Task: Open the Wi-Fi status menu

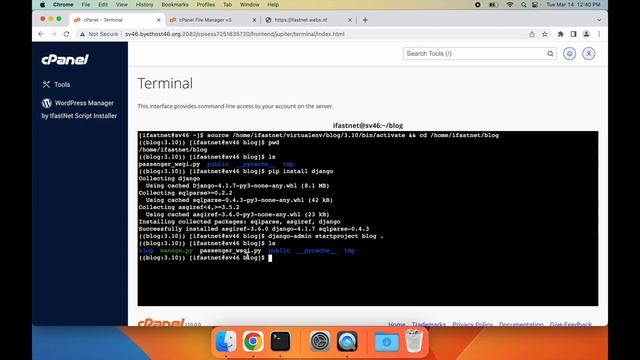Action: pyautogui.click(x=510, y=4)
